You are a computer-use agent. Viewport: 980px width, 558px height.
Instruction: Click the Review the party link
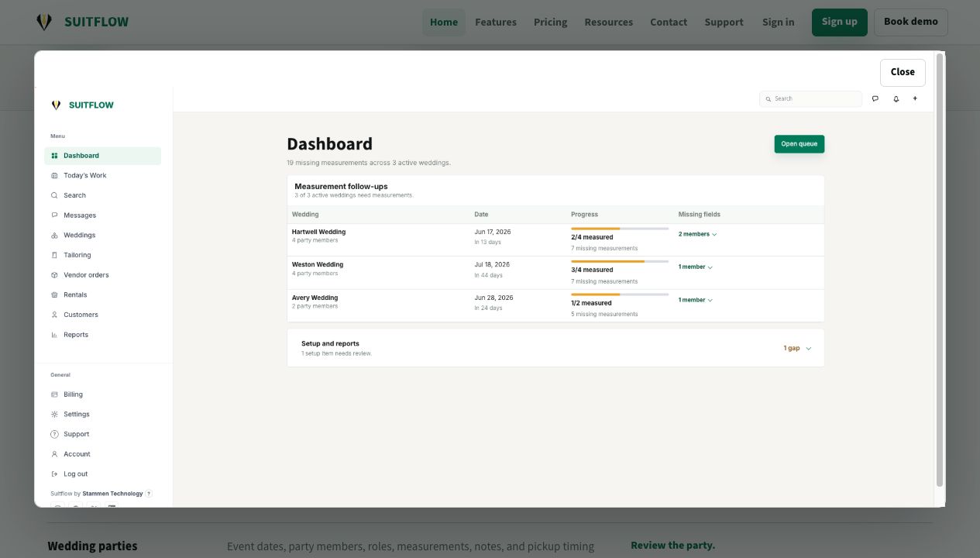click(x=672, y=546)
